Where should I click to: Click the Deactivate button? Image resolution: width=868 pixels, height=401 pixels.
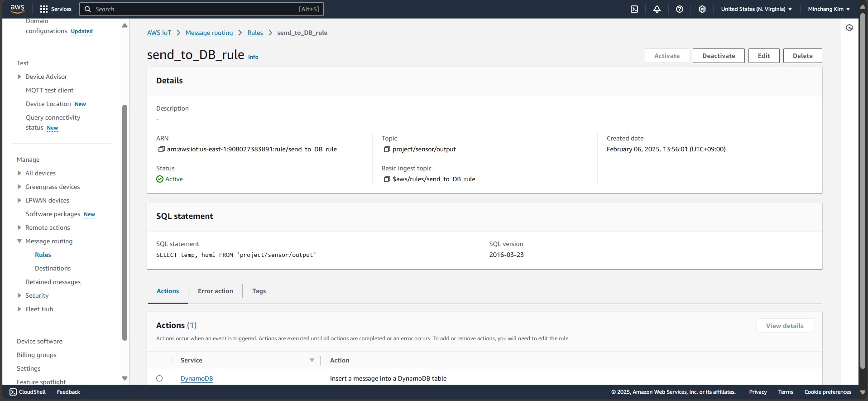[x=719, y=56]
